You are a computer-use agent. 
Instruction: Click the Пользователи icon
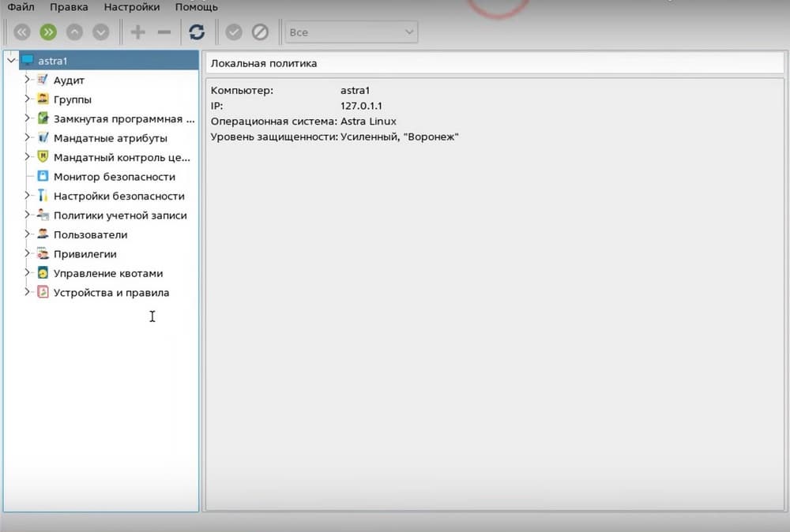[43, 234]
